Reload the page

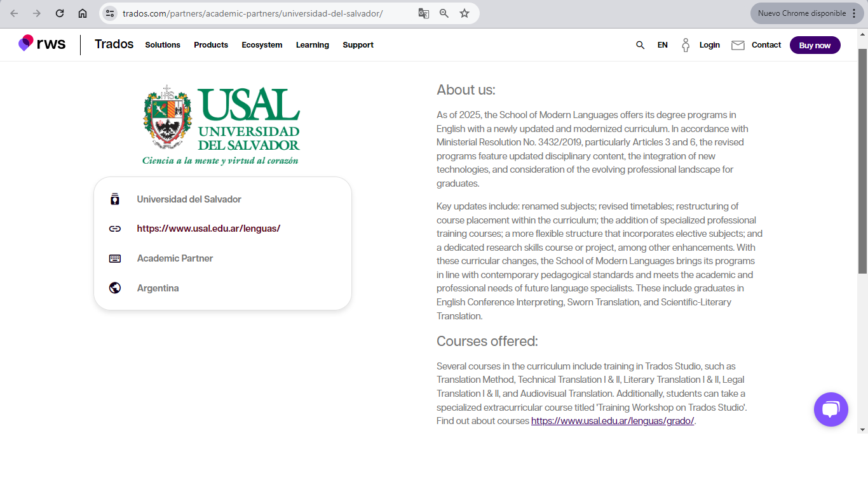point(60,13)
